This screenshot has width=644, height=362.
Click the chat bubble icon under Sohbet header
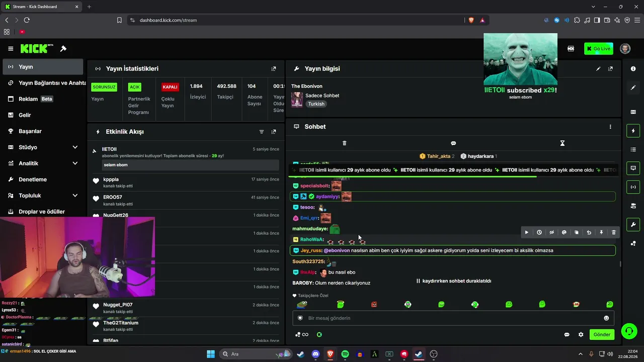click(x=453, y=143)
